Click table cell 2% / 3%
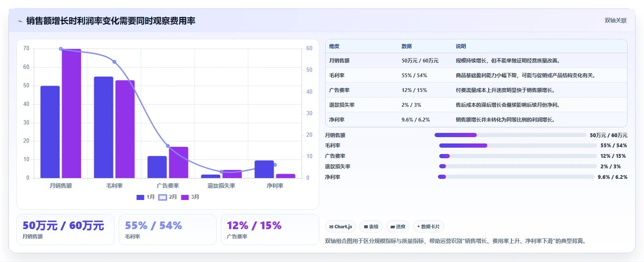 411,105
